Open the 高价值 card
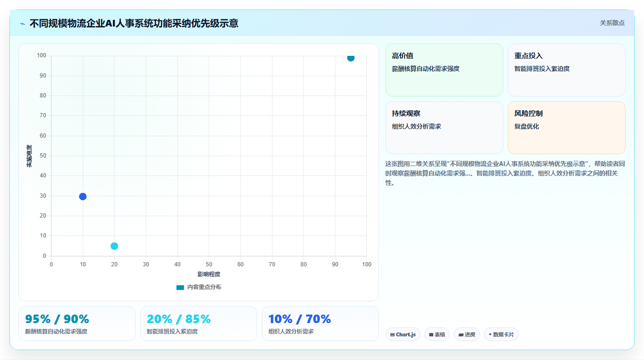This screenshot has width=644, height=360. point(444,70)
